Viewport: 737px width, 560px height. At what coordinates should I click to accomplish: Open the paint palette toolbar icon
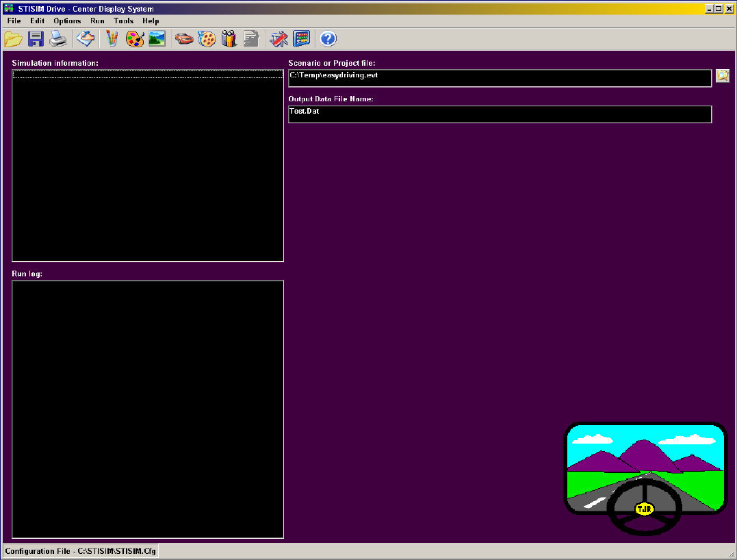(x=135, y=39)
